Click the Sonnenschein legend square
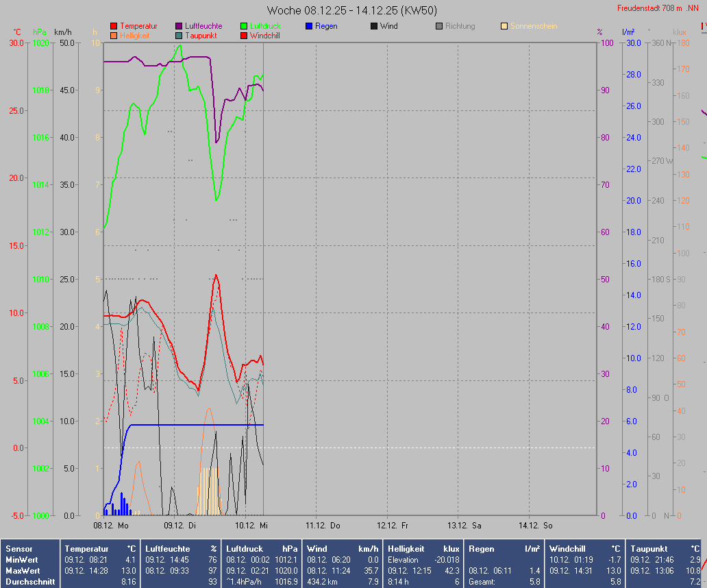Viewport: 707px width, 588px height. point(504,26)
